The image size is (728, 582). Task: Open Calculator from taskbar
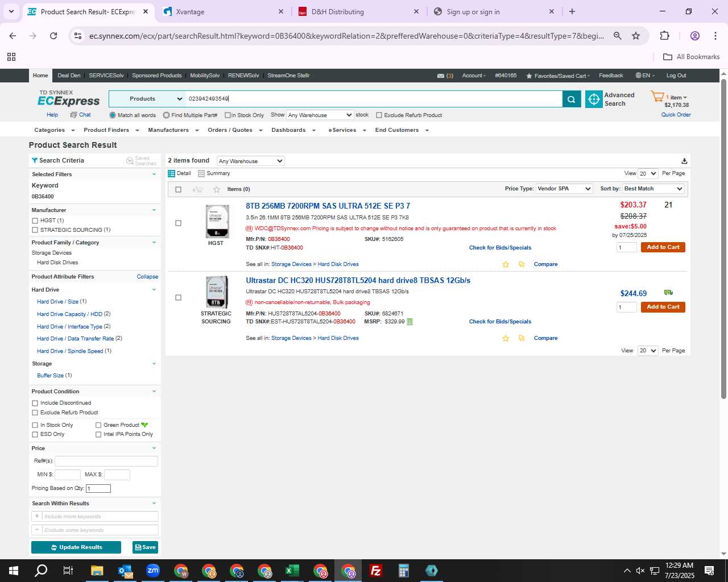click(404, 571)
